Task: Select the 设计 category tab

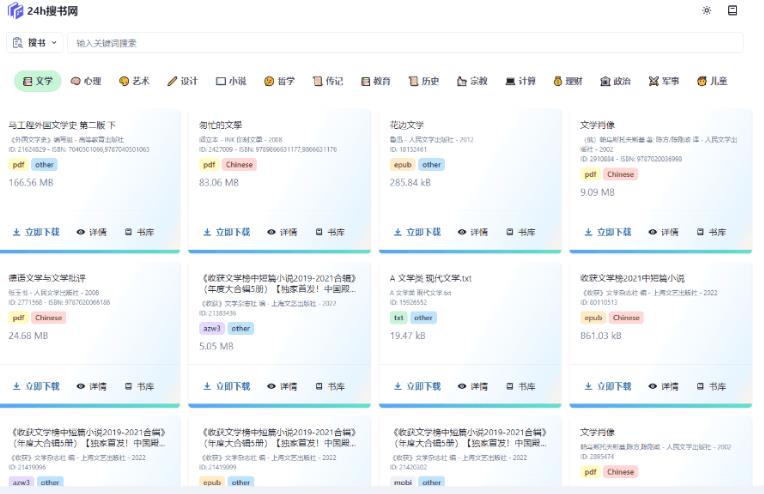Action: [x=183, y=81]
